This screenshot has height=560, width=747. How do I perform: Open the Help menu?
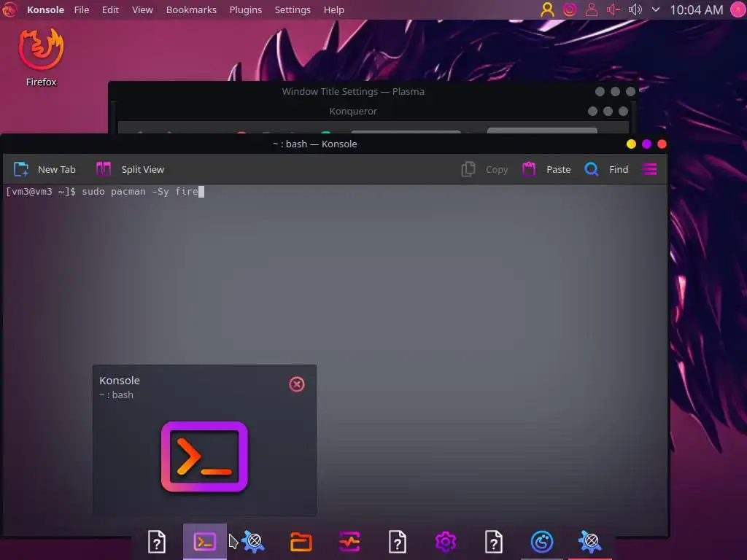tap(334, 9)
